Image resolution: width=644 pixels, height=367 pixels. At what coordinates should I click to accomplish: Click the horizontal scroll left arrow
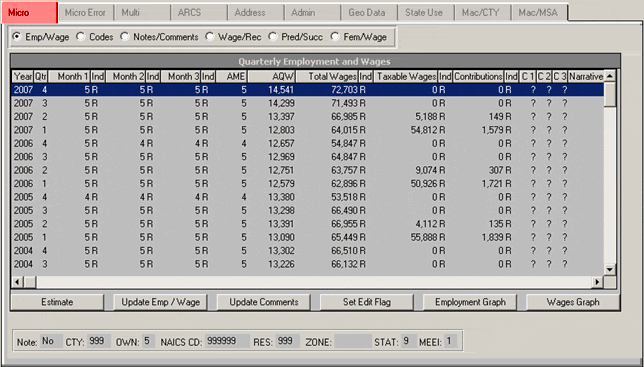17,282
